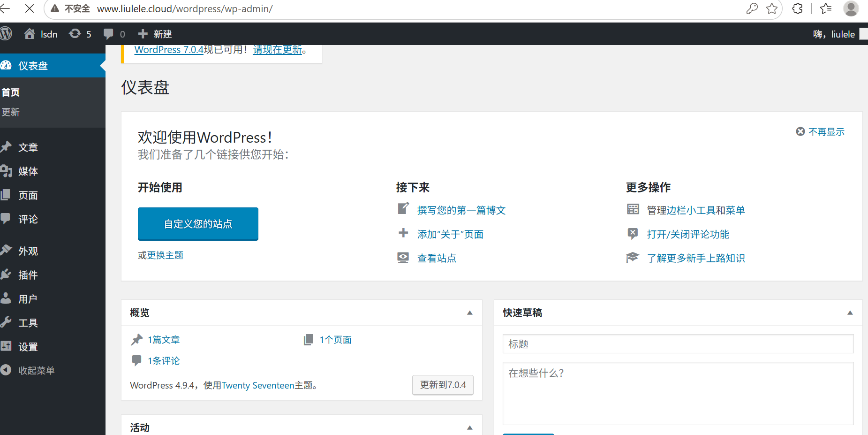Click the person icon for 用户
This screenshot has width=868, height=435.
pyautogui.click(x=6, y=298)
